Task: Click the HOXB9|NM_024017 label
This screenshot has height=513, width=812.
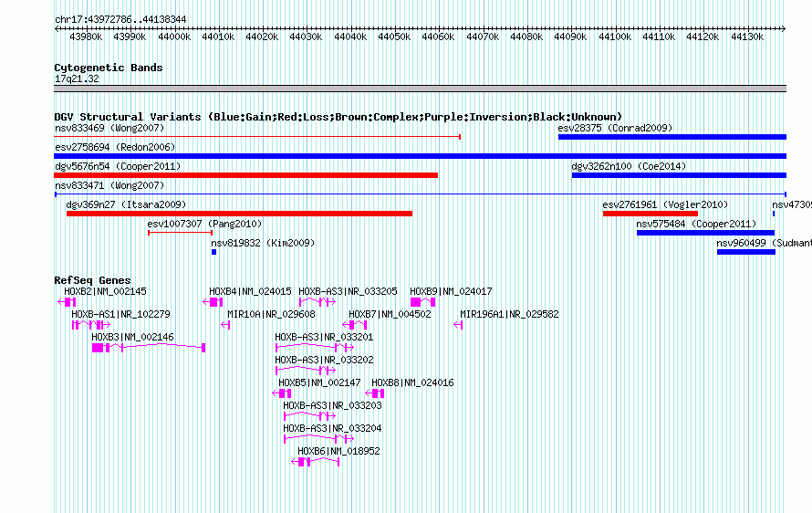Action: pos(451,292)
